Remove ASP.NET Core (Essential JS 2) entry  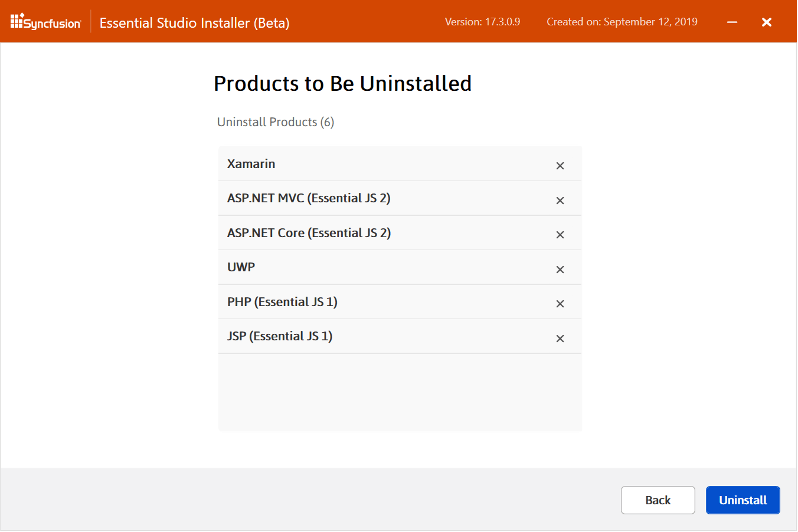(560, 235)
